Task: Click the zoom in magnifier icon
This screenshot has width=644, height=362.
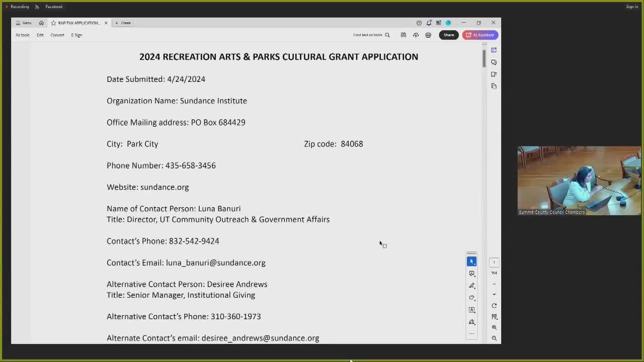Action: 494,327
